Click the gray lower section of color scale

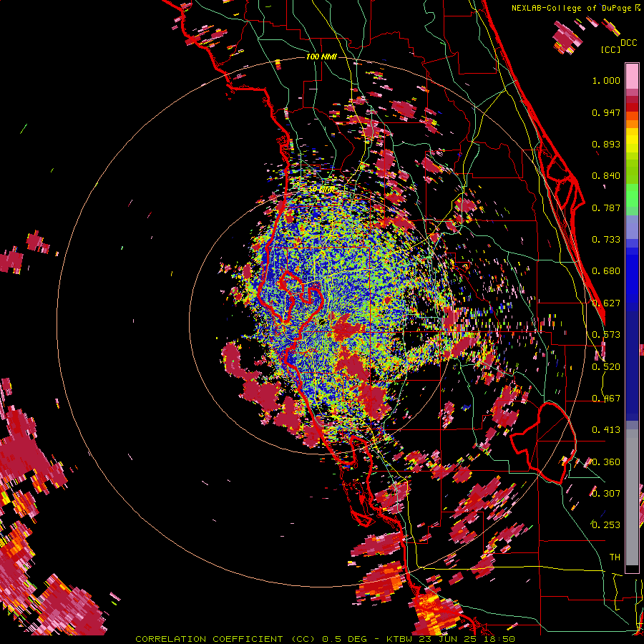632,497
